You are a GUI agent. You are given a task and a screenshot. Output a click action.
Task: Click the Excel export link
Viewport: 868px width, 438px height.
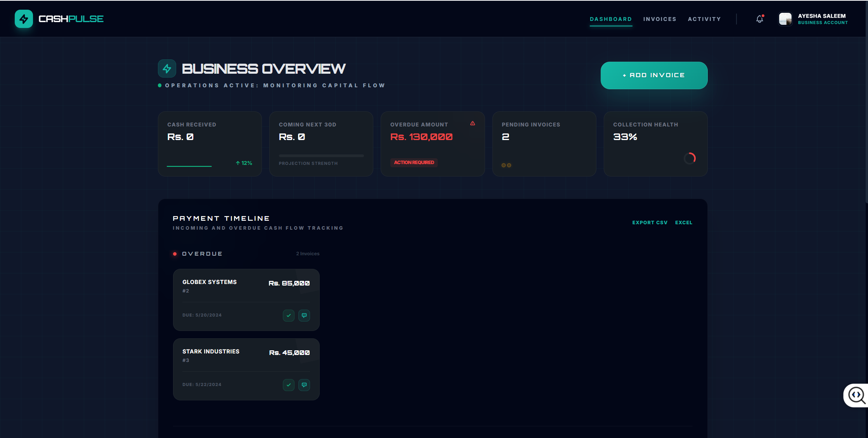(683, 223)
